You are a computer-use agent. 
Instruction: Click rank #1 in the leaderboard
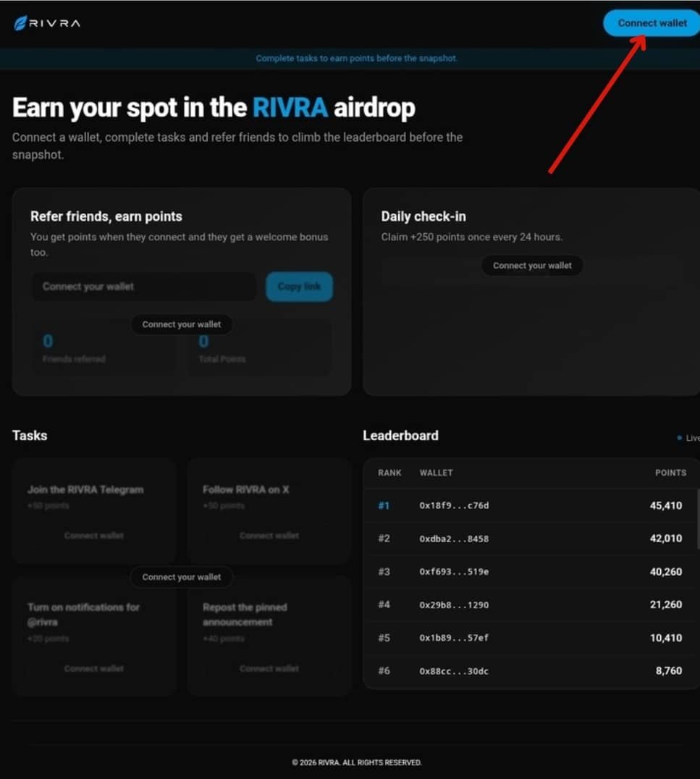(384, 505)
